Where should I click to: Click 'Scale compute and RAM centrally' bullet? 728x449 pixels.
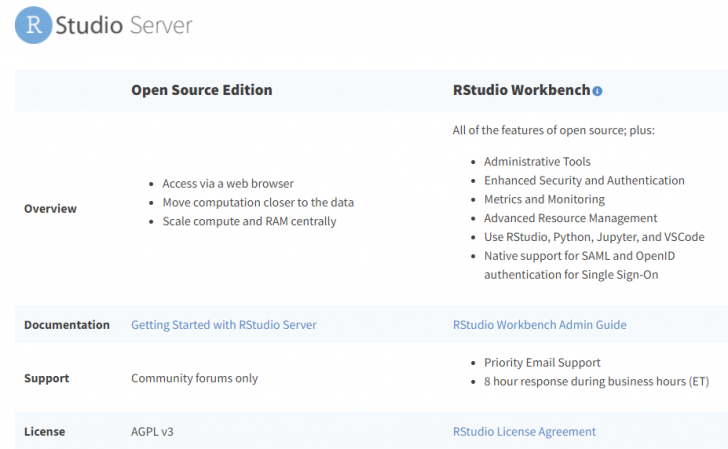249,221
